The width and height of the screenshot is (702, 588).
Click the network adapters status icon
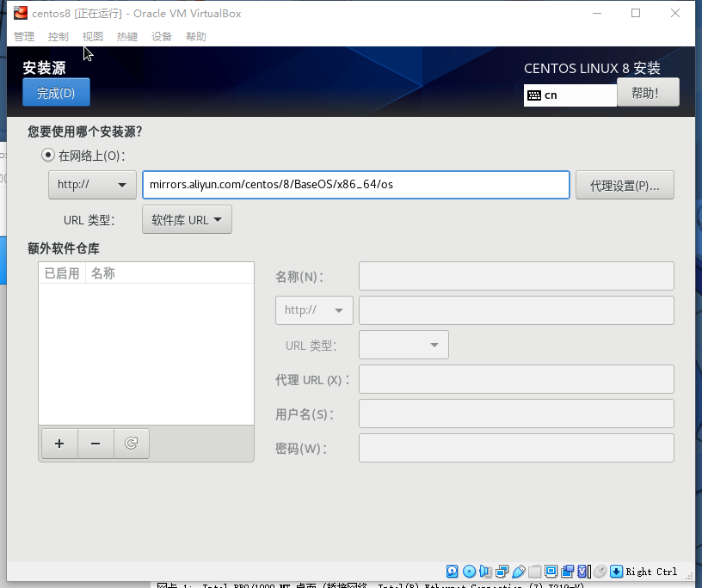(x=502, y=572)
